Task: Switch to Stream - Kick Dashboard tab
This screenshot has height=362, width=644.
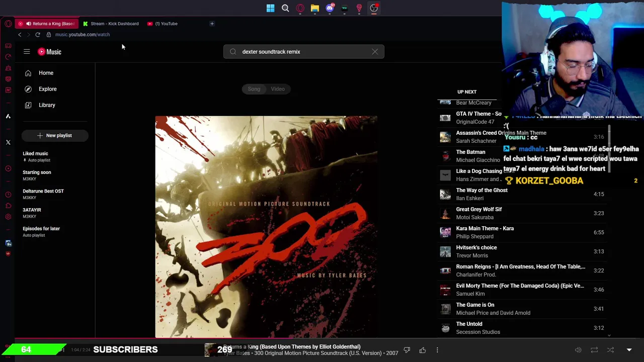Action: (x=111, y=24)
